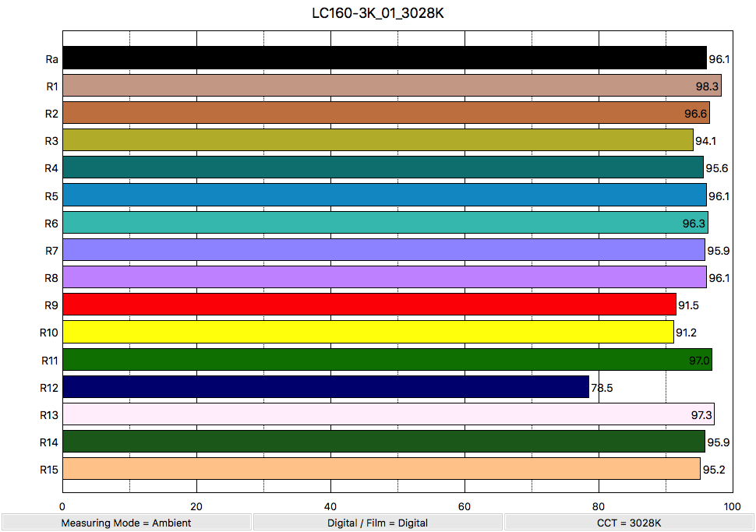756x532 pixels.
Task: Click the Measuring Mode = Ambient button
Action: pos(126,523)
